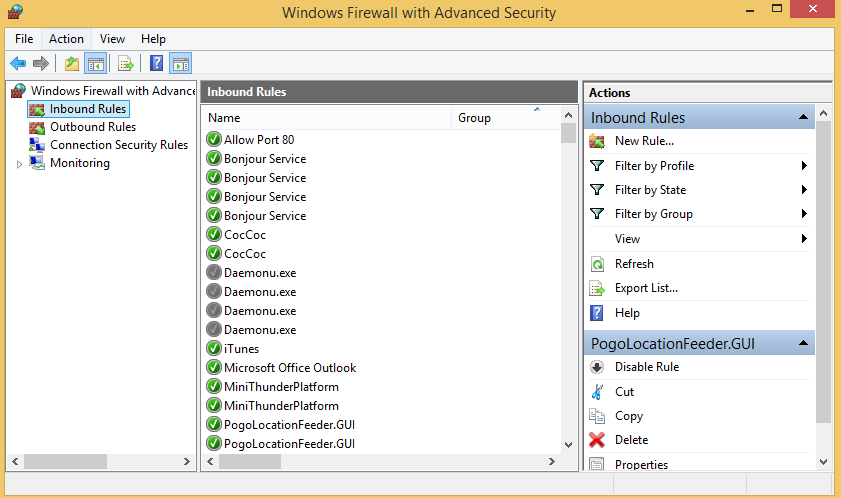Toggle the show/hide action pane icon

(181, 64)
